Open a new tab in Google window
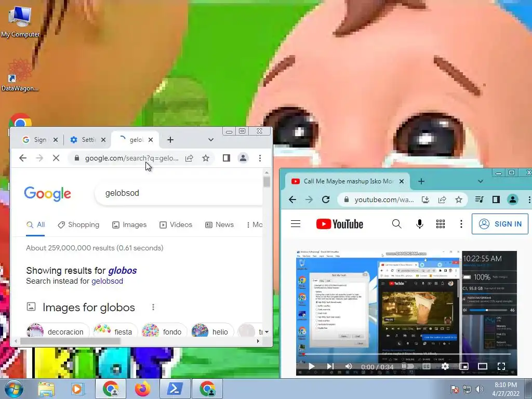Screen dimensions: 532x399 point(170,140)
